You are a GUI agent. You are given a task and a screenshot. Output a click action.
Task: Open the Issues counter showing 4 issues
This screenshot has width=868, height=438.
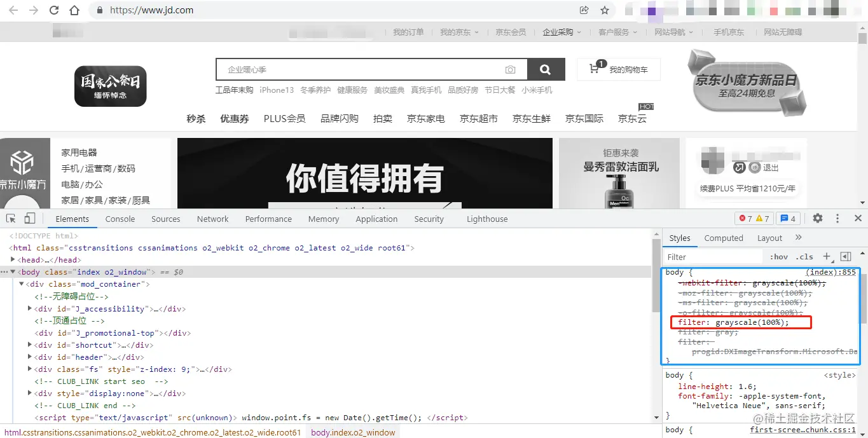pos(788,218)
